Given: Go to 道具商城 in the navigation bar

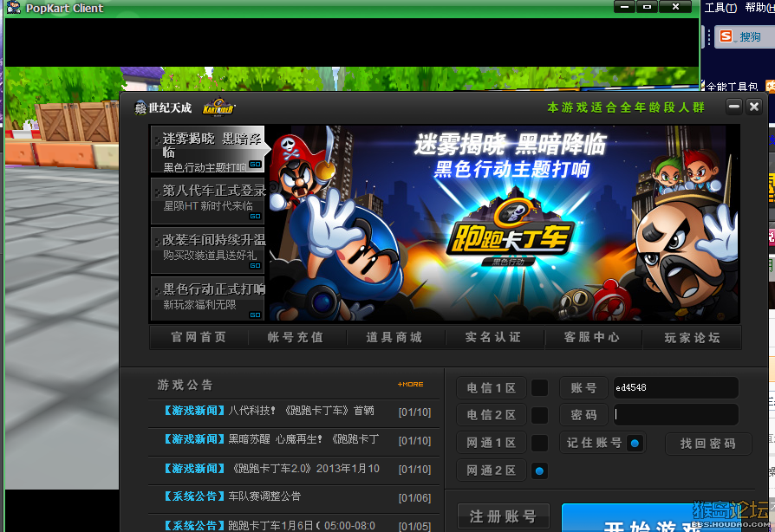Looking at the screenshot, I should tap(394, 337).
